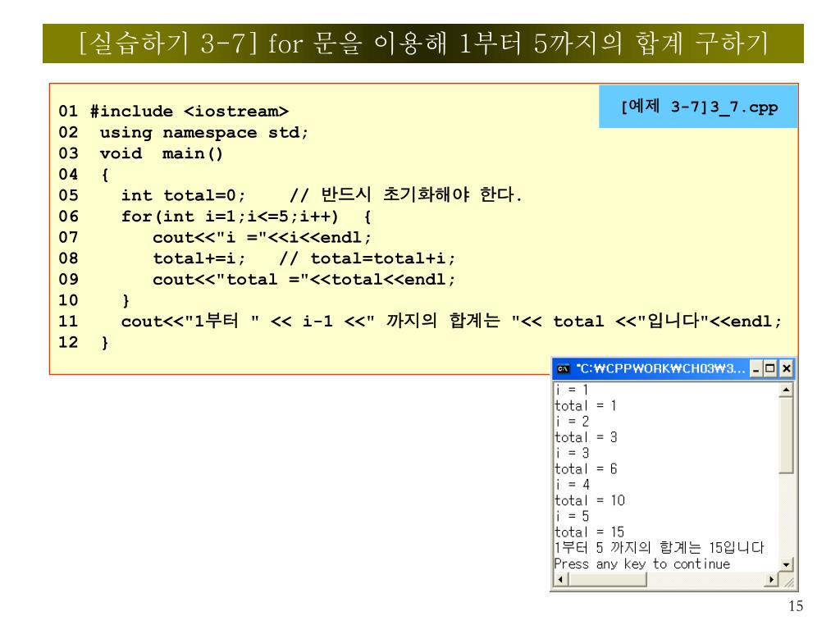Image resolution: width=840 pixels, height=630 pixels.
Task: Click the console window's cmd icon
Action: (563, 368)
